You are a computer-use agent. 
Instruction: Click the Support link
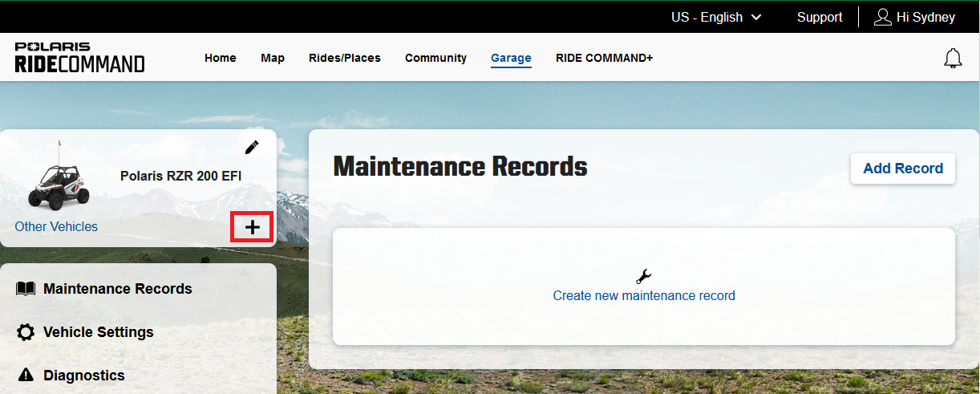click(x=819, y=17)
